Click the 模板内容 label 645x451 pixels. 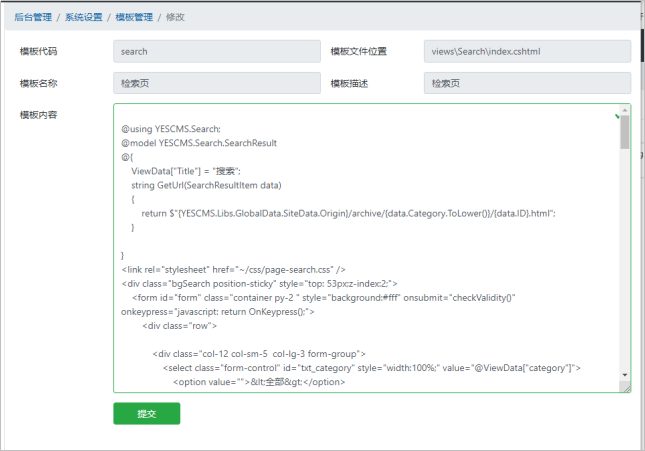point(39,115)
